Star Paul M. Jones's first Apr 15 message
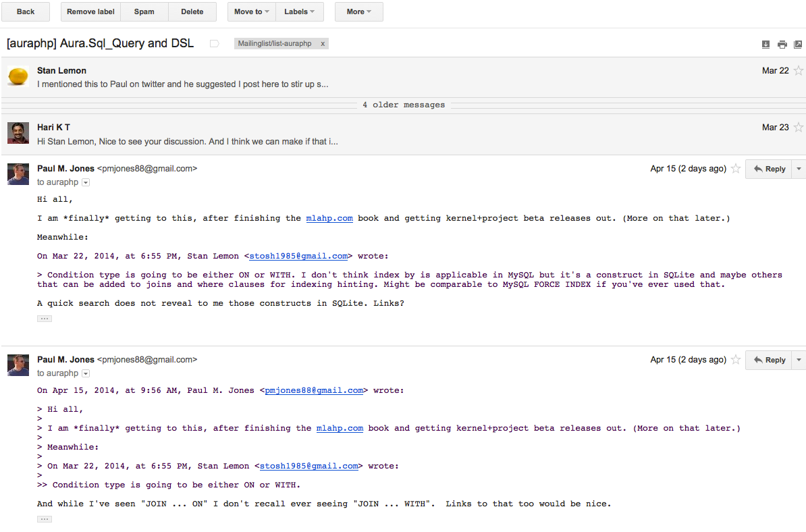This screenshot has height=532, width=806. 735,169
